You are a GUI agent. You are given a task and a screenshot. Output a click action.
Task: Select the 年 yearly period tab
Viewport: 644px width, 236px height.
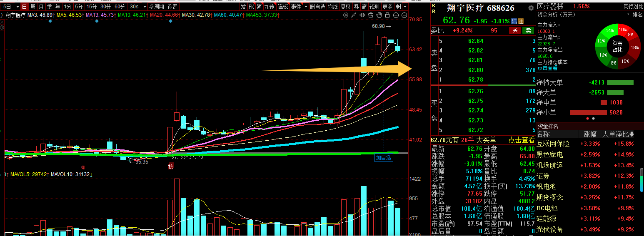click(57, 7)
